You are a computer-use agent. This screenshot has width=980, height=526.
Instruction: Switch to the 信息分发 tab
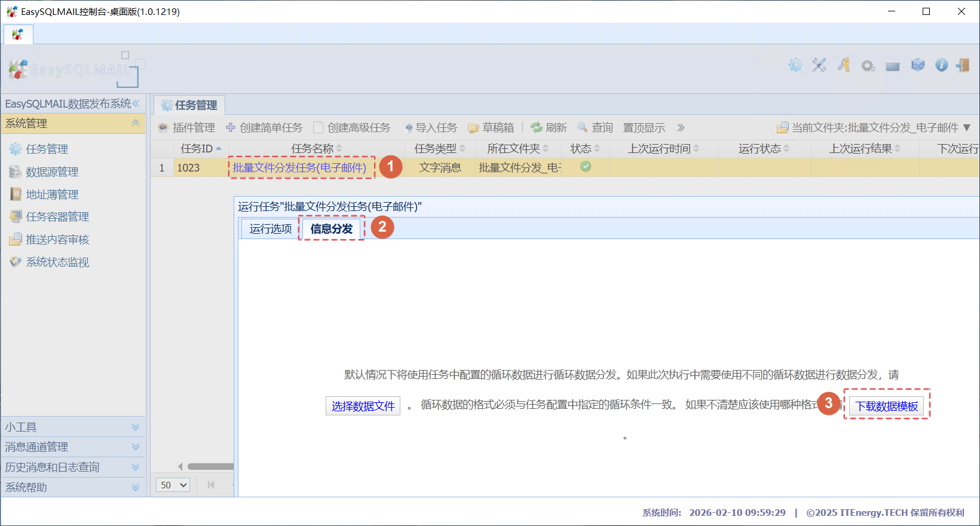point(332,228)
